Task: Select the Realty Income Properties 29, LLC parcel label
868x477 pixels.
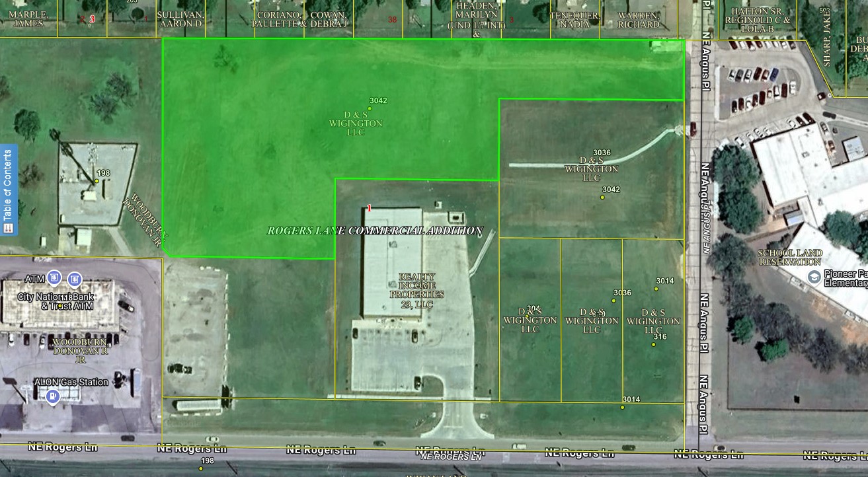Action: click(416, 290)
